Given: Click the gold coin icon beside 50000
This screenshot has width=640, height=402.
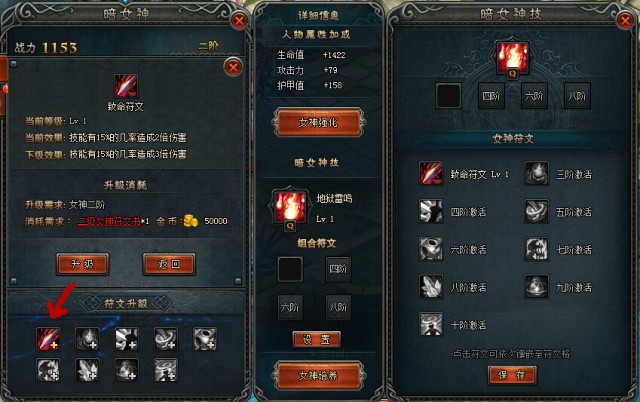Looking at the screenshot, I should [x=191, y=221].
